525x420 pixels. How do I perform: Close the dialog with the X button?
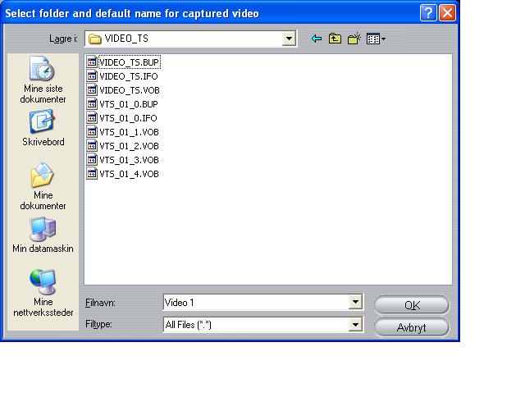click(x=447, y=13)
